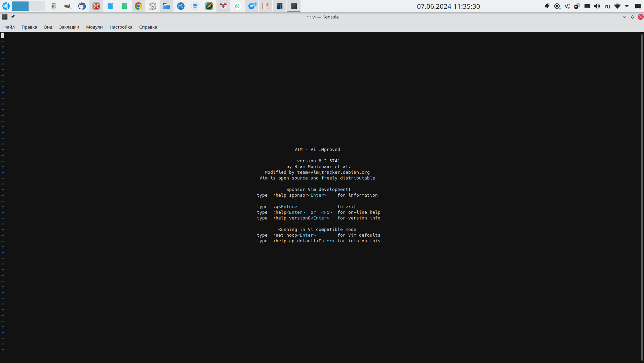Image resolution: width=644 pixels, height=363 pixels.
Task: Open the old-style telephone app icon
Action: point(153,6)
